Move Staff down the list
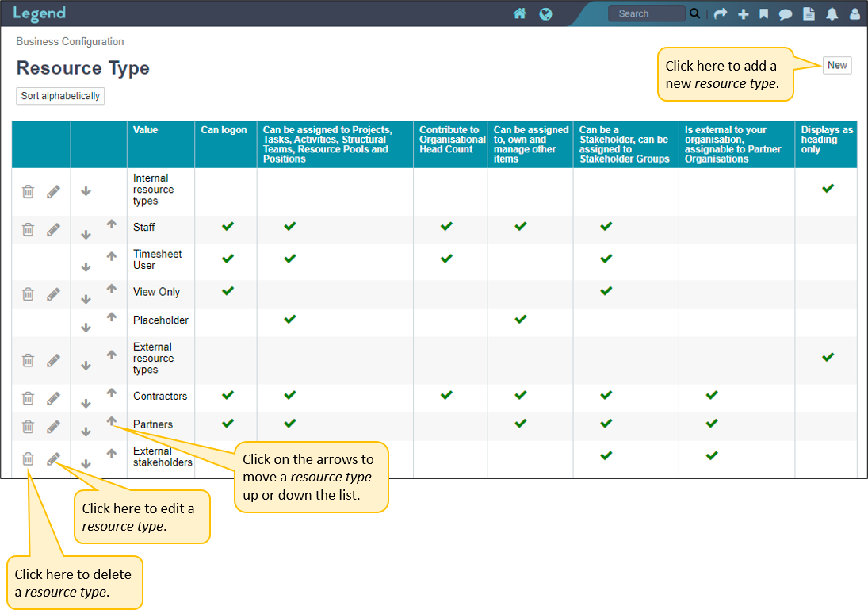 click(86, 235)
